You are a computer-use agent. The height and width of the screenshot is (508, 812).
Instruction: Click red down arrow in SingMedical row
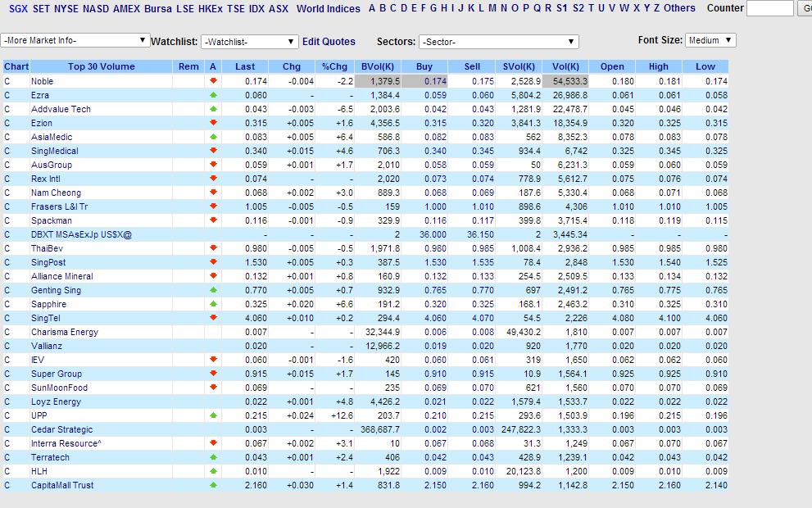point(213,151)
